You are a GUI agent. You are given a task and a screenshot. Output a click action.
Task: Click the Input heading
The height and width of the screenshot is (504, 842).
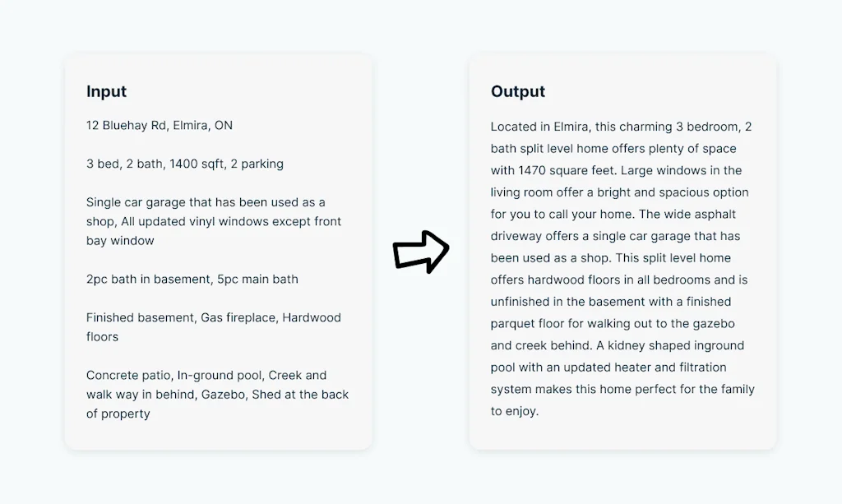(x=106, y=91)
